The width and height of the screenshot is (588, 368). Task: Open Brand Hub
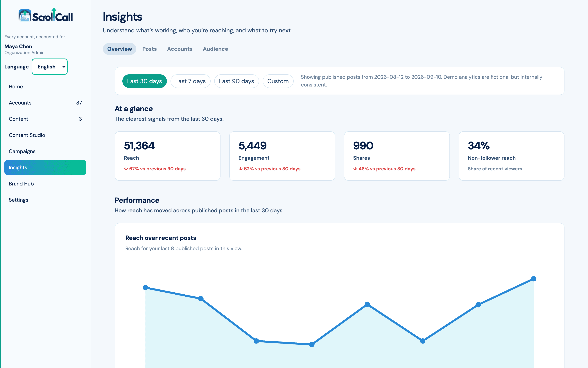click(x=45, y=184)
